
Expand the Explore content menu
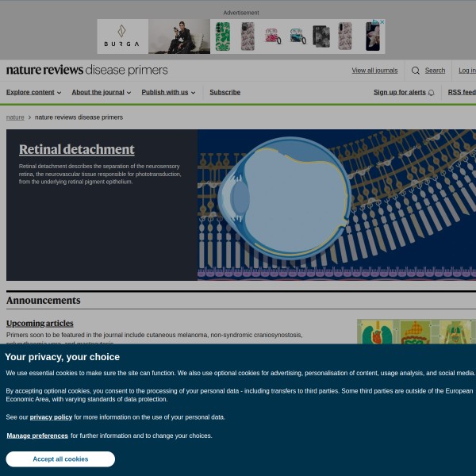click(33, 92)
